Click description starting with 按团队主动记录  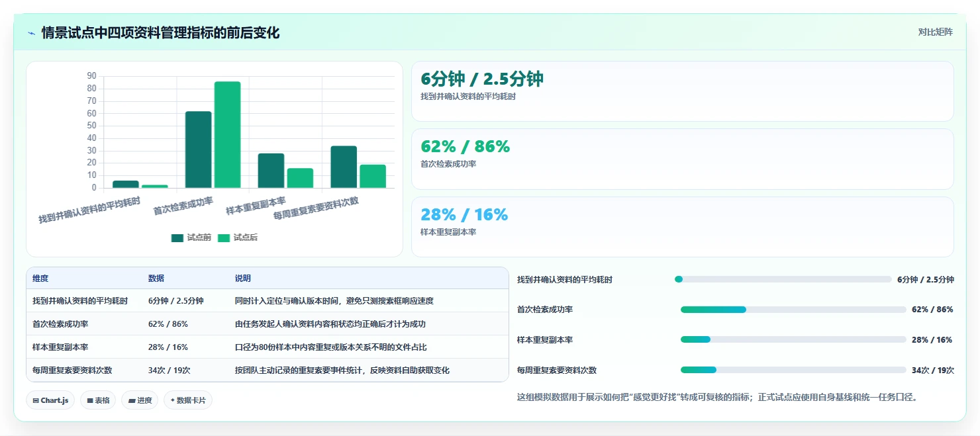pyautogui.click(x=342, y=371)
